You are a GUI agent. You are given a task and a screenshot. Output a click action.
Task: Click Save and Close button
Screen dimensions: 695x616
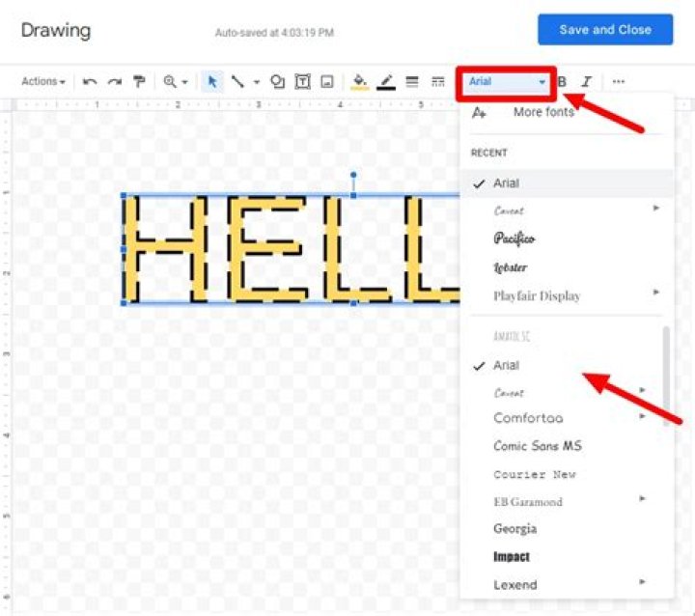(604, 30)
